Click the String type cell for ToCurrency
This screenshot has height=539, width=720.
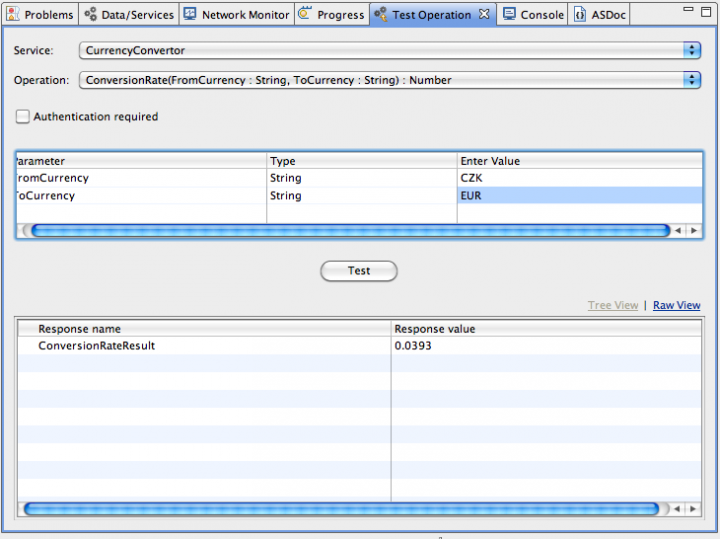[x=362, y=196]
